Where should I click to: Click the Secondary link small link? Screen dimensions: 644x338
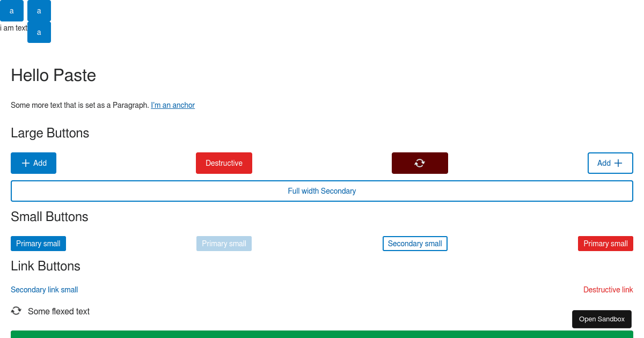[44, 290]
